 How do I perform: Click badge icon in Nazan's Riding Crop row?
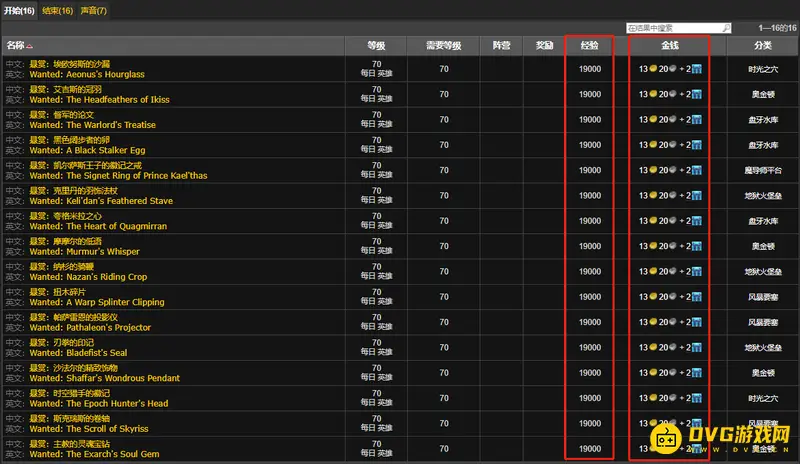click(696, 272)
